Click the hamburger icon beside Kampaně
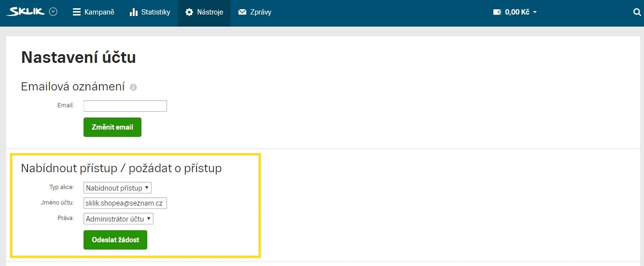This screenshot has width=644, height=266. pyautogui.click(x=77, y=12)
